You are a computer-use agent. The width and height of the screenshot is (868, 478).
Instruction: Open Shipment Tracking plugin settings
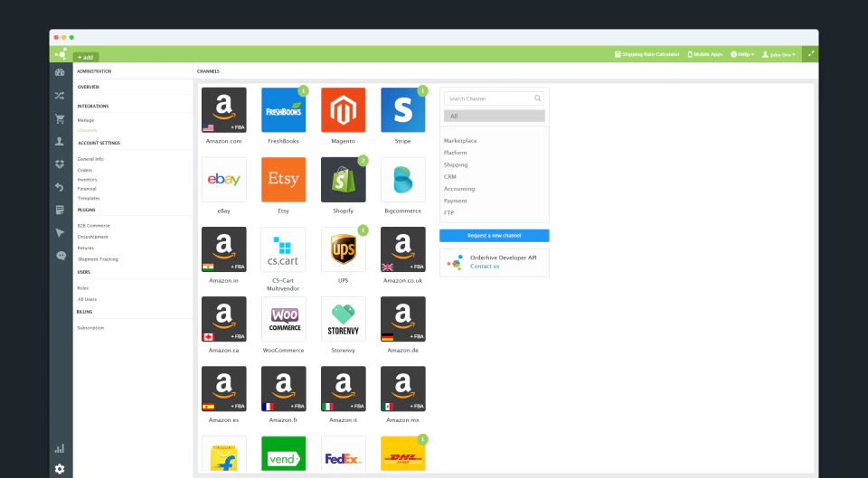98,259
